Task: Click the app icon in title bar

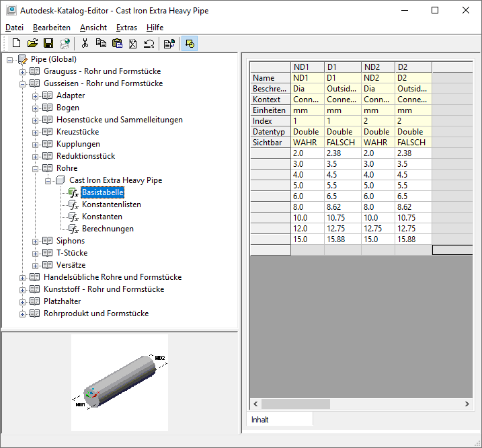Action: point(11,11)
